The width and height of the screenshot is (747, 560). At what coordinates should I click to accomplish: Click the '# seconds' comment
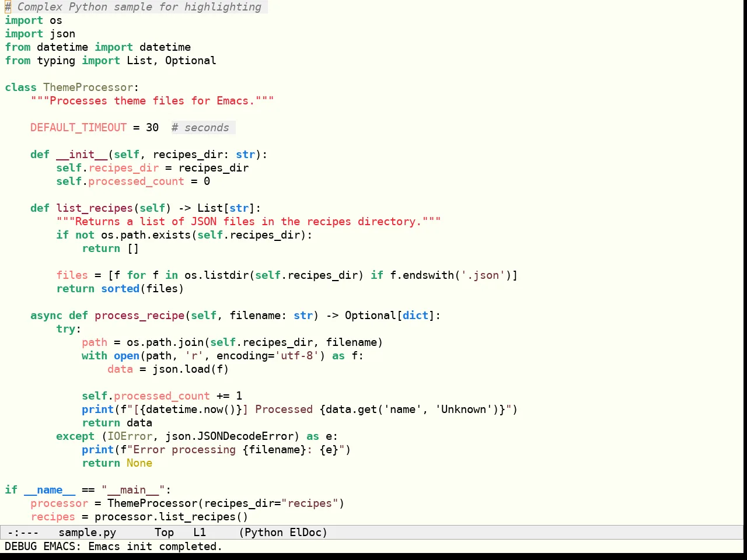[200, 128]
